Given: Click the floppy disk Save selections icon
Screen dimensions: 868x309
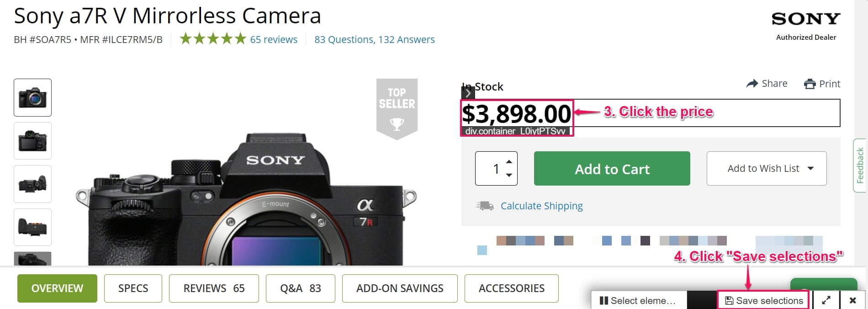Looking at the screenshot, I should [x=730, y=300].
